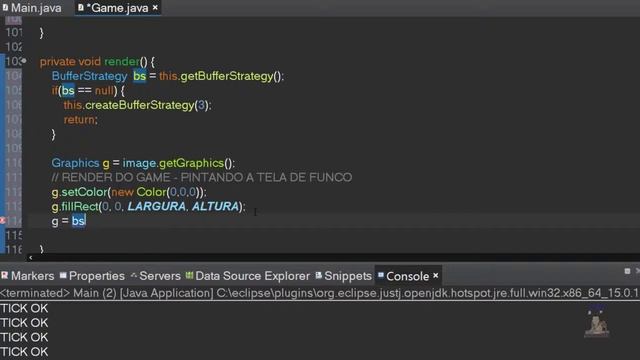Click the horizontal scrollbar left arrow
This screenshot has height=360, width=640.
31,257
